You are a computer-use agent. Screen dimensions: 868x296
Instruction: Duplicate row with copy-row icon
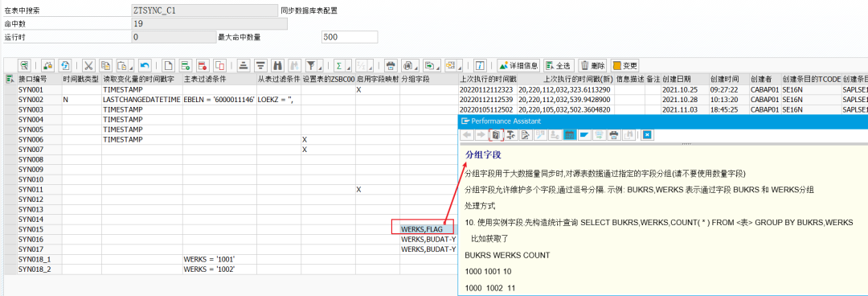coord(219,65)
